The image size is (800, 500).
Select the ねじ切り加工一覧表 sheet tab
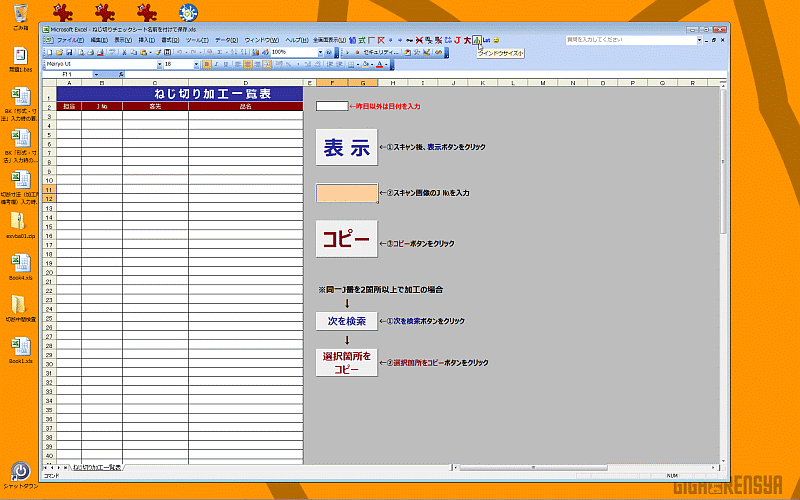coord(97,467)
